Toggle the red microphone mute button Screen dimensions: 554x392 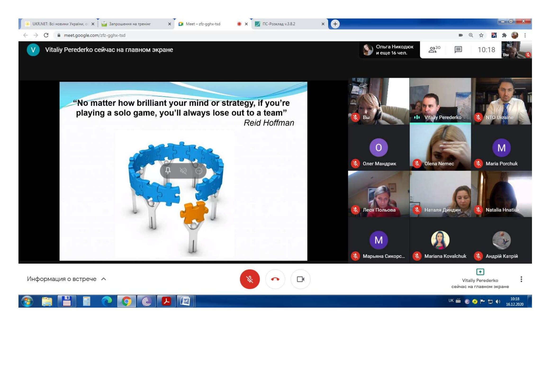tap(249, 279)
